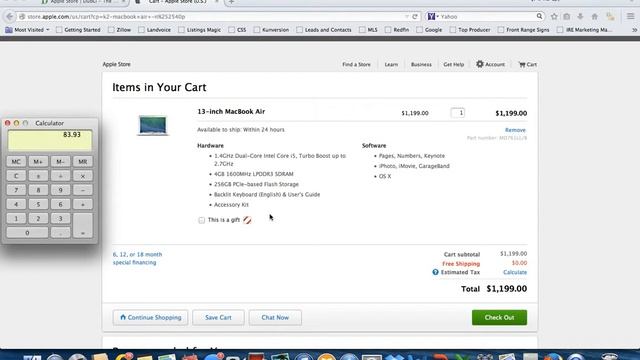640x360 pixels.
Task: Open the bookmarks list icon in toolbar
Action: [567, 17]
